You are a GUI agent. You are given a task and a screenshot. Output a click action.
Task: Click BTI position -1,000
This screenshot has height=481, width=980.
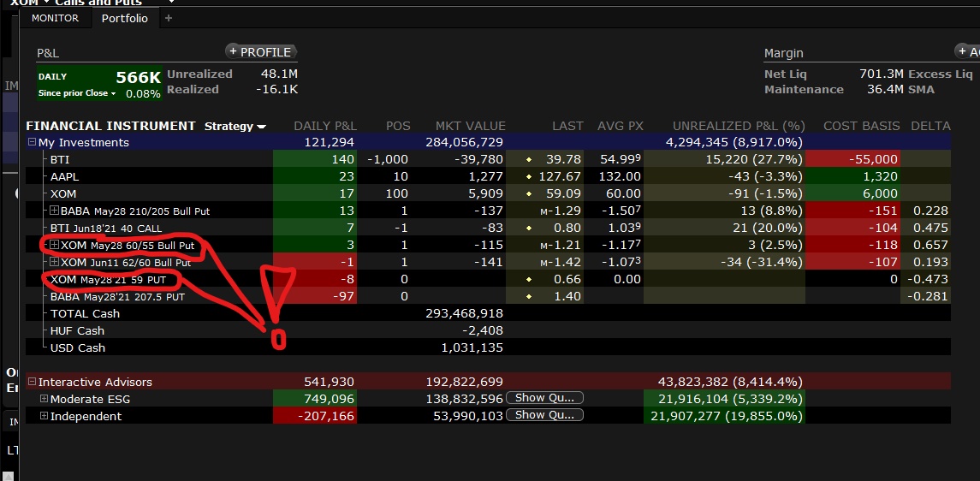coord(388,159)
